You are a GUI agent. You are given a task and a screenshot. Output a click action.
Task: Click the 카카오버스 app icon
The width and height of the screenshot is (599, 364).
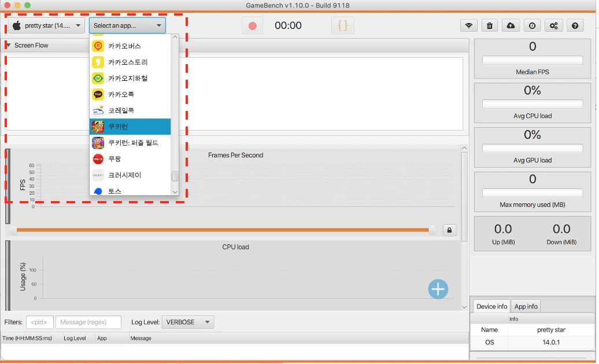(98, 46)
